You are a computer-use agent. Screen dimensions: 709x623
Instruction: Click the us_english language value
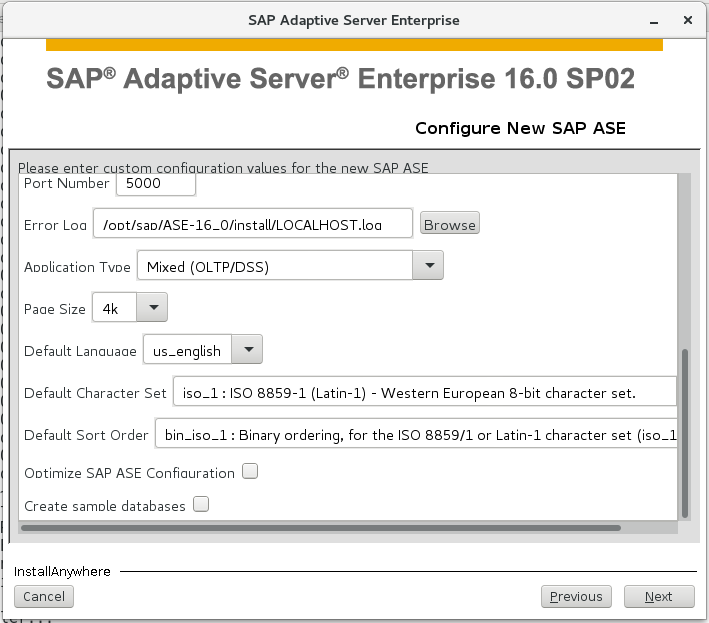coord(187,349)
